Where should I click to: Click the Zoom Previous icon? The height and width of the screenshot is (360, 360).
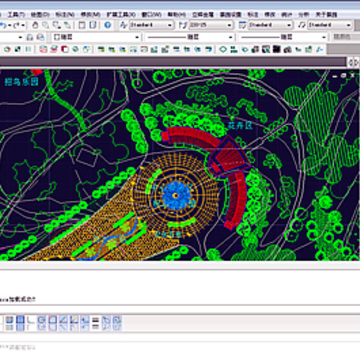point(67,25)
